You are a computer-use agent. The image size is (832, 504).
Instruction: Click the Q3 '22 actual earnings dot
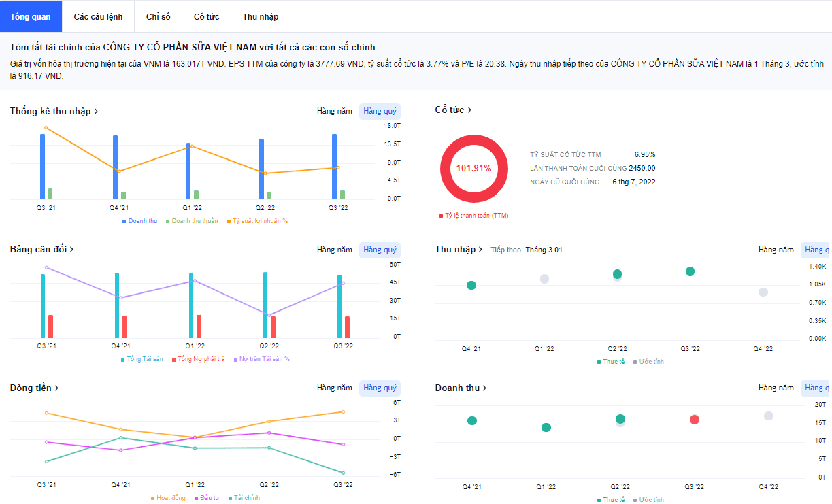(690, 271)
